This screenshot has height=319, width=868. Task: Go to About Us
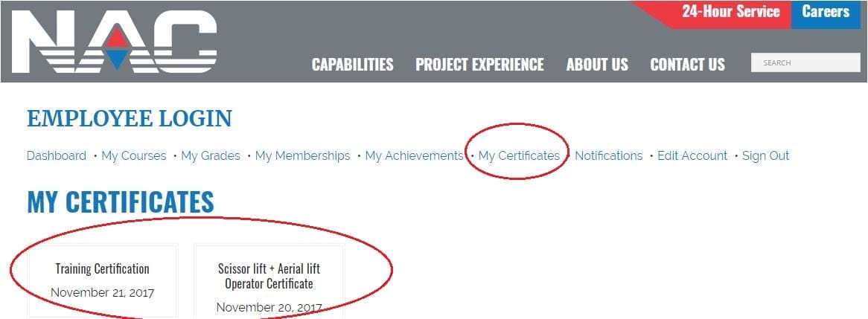(x=597, y=65)
